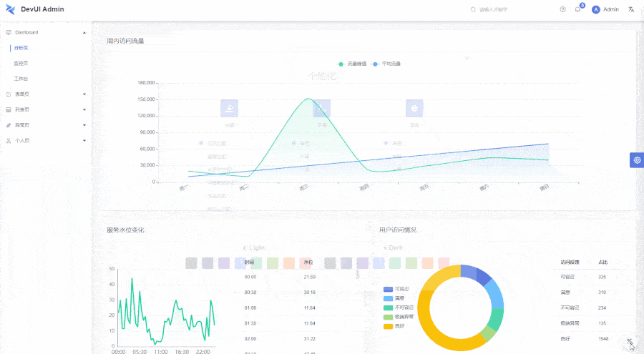The image size is (644, 354).
Task: Click the 1548 value in 良好 row
Action: pyautogui.click(x=603, y=339)
